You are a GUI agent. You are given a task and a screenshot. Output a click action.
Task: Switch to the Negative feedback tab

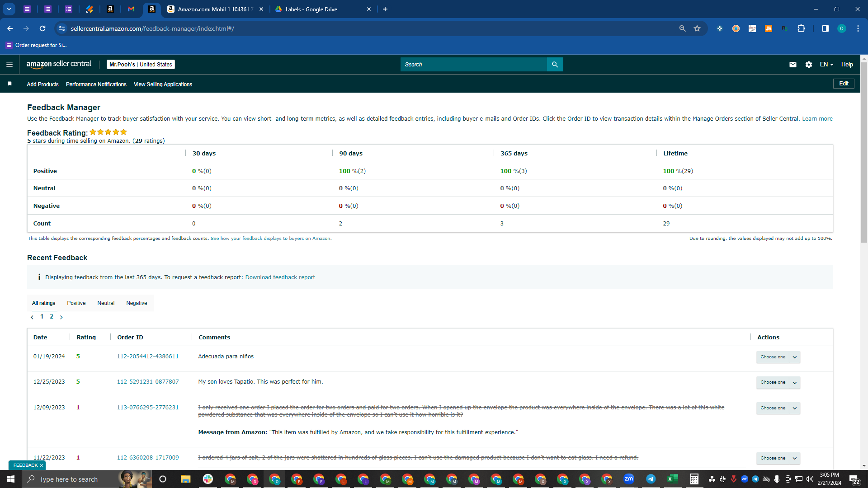pos(137,303)
